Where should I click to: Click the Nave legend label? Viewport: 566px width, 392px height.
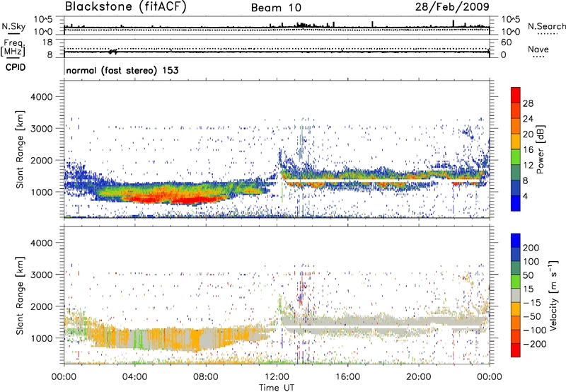[538, 49]
